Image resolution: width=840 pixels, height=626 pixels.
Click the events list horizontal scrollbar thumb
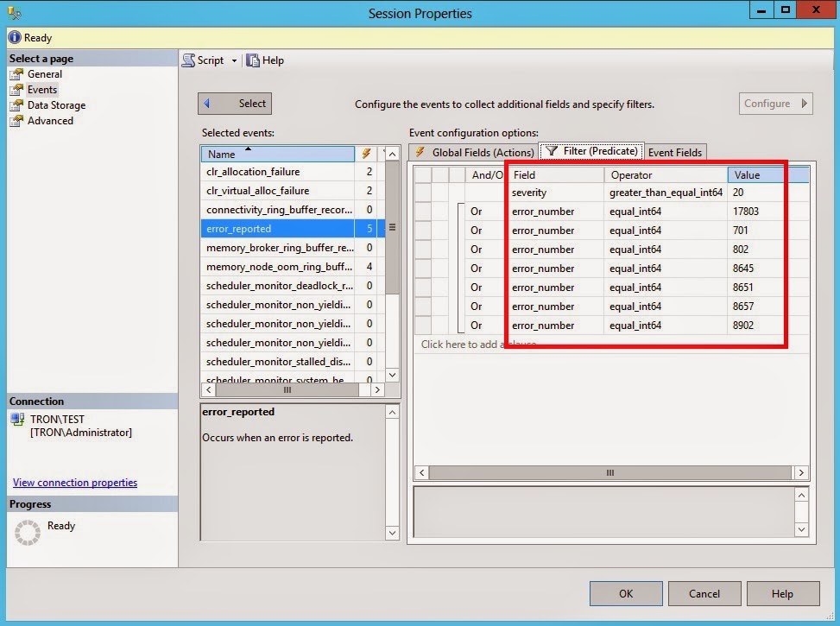coord(287,389)
